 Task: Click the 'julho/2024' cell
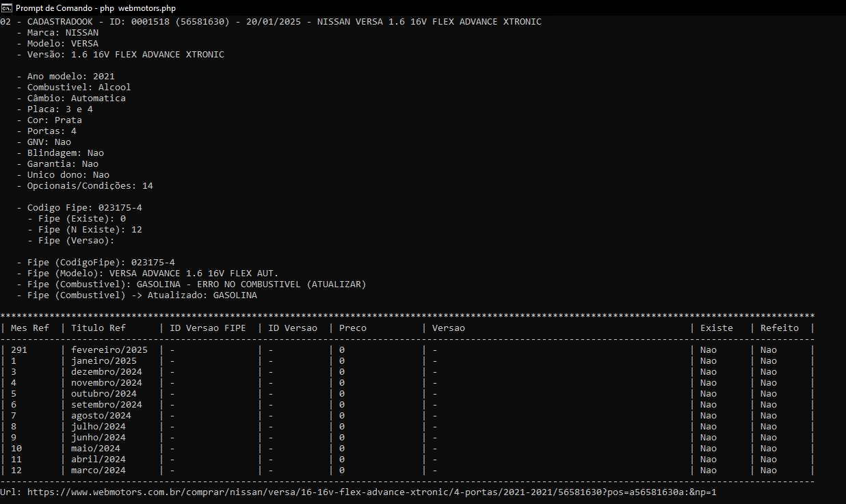98,427
